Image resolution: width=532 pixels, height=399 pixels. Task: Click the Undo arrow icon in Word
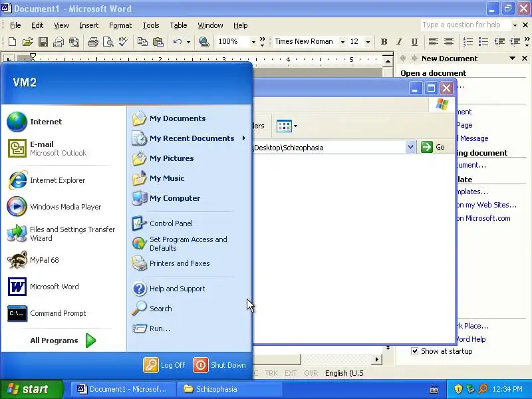pos(177,42)
